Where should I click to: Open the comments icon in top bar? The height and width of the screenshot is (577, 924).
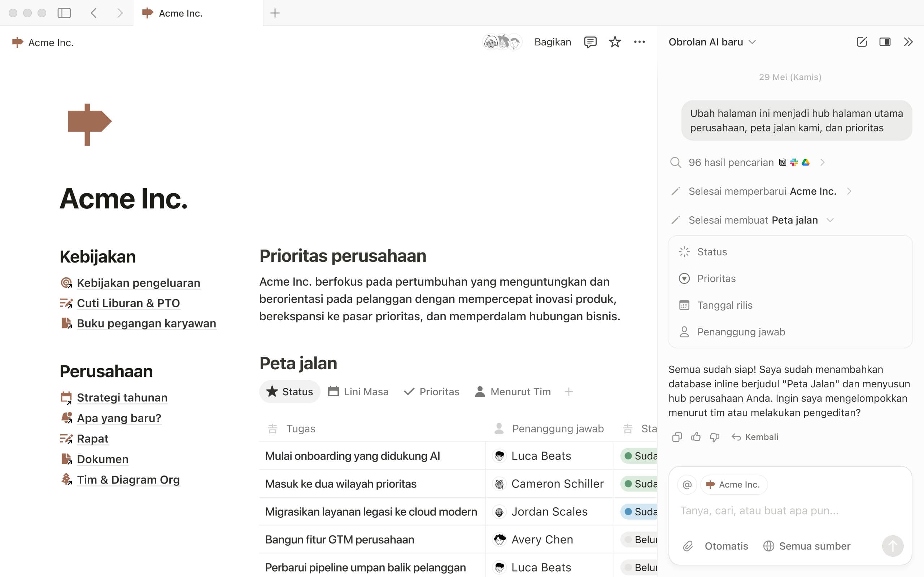(x=590, y=42)
